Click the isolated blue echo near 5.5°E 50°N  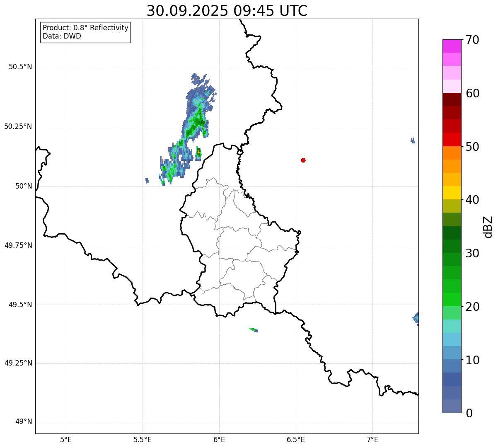(147, 180)
